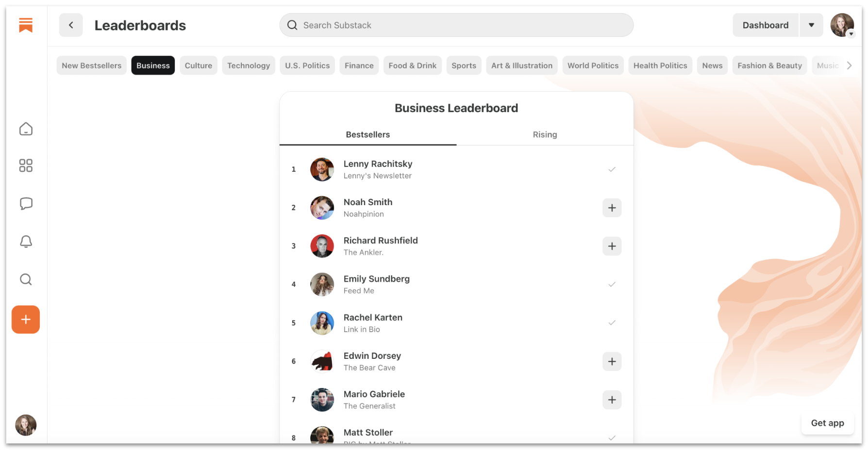
Task: Click the Search Substack input field
Action: pyautogui.click(x=456, y=25)
